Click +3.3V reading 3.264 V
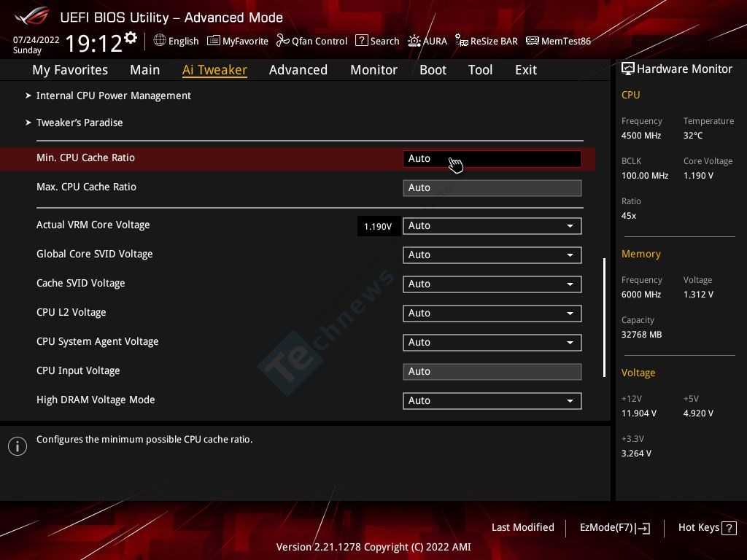 tap(636, 454)
